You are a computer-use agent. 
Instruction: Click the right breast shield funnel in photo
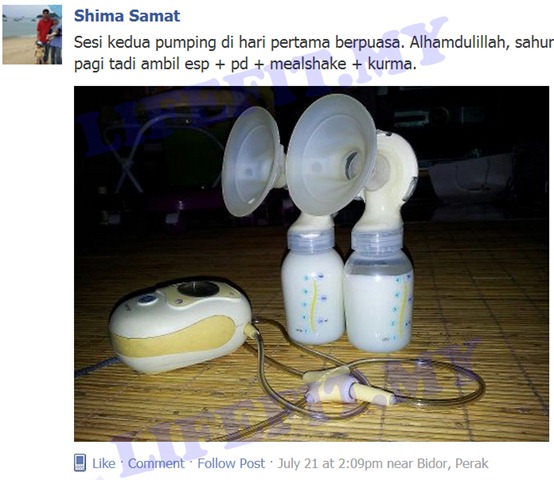(330, 154)
